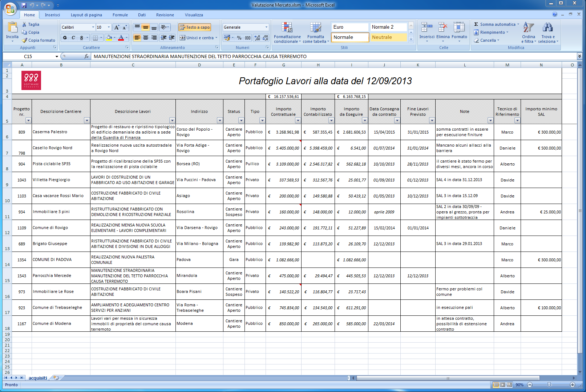Decrease decimal places icon

pyautogui.click(x=265, y=38)
